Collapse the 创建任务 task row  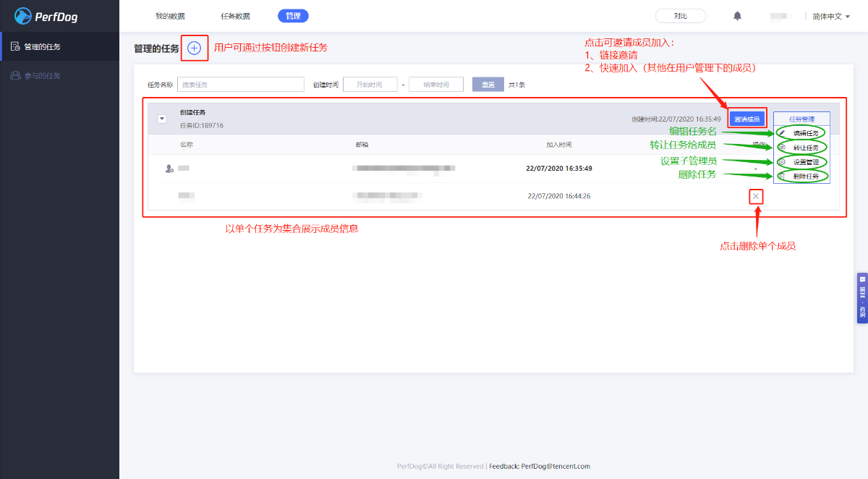coord(162,119)
